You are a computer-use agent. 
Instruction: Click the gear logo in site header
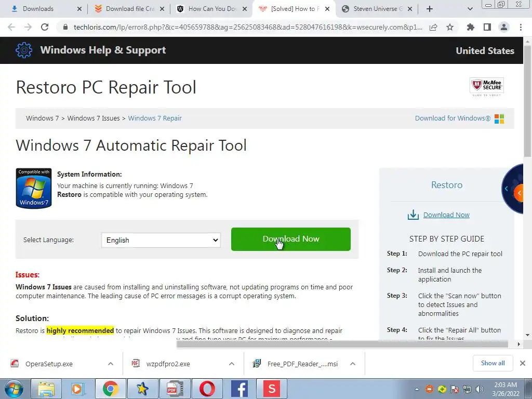tap(24, 50)
